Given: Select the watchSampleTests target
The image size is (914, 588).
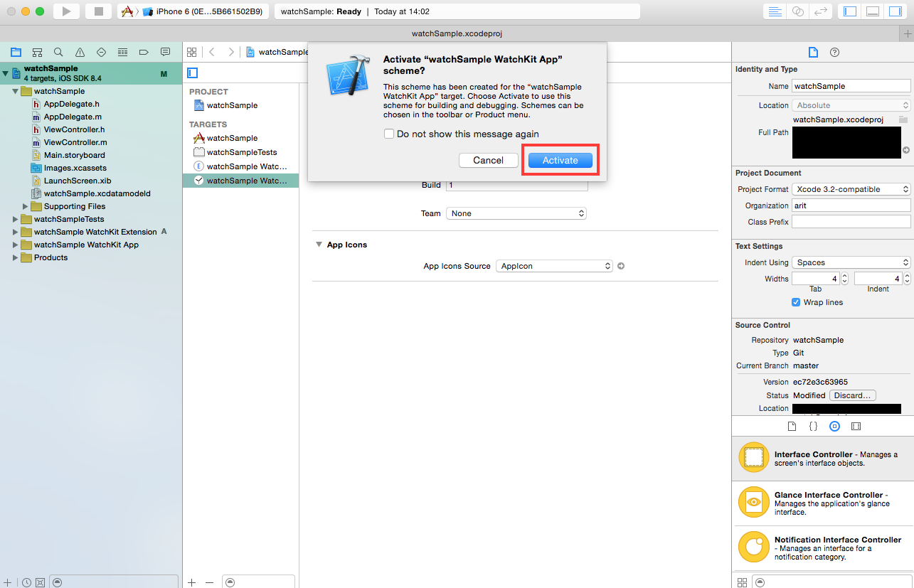Looking at the screenshot, I should point(241,152).
